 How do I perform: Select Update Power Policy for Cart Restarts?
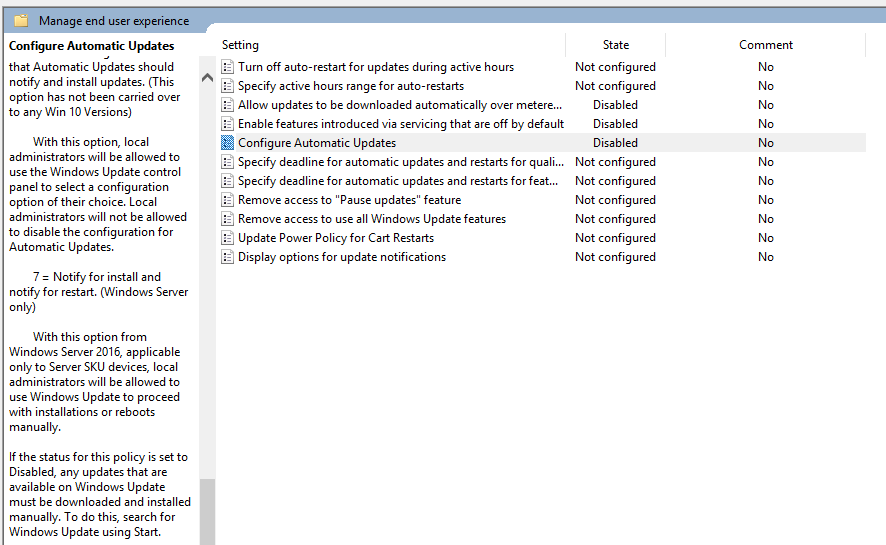(336, 238)
